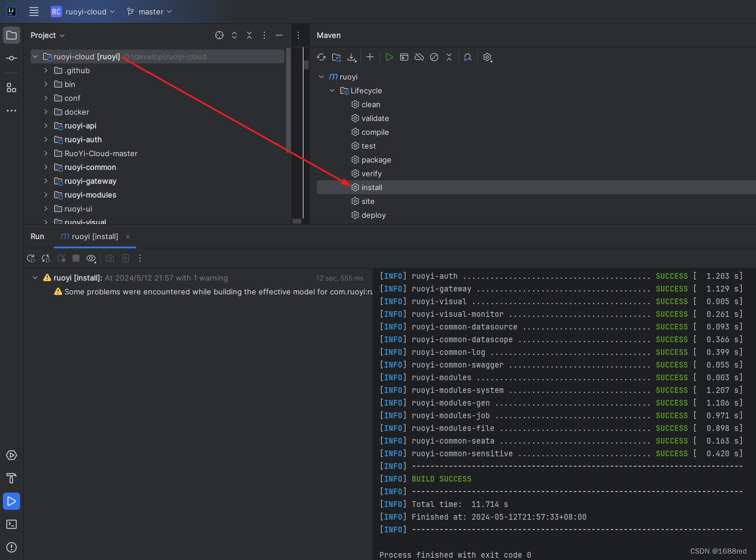This screenshot has width=756, height=560.
Task: Open the Run tool window
Action: click(12, 501)
